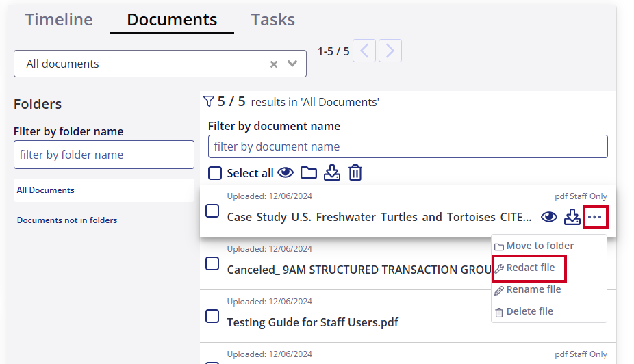Viewport: 634px width, 364px height.
Task: Choose Delete file in menu
Action: click(524, 311)
